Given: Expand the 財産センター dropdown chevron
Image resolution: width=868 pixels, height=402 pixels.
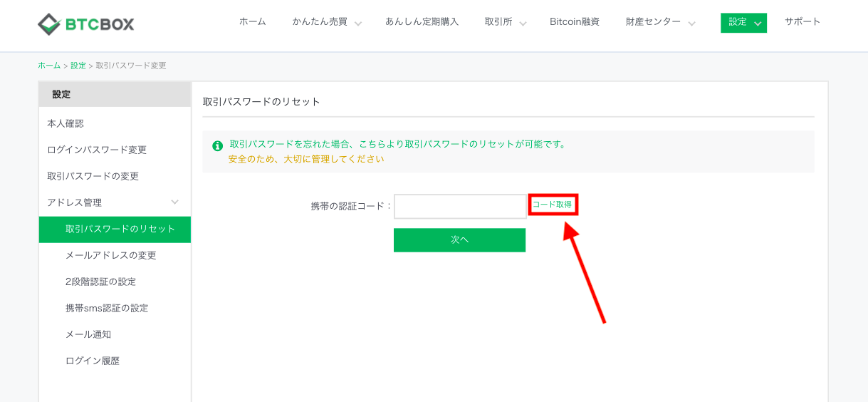Looking at the screenshot, I should [691, 24].
